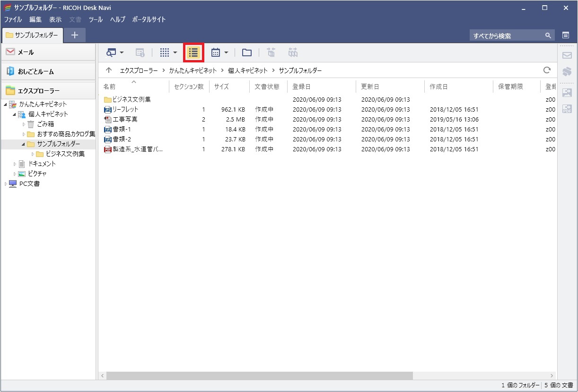Viewport: 578px width, 392px height.
Task: Collapse the 個人キャビネット tree branch
Action: coord(15,114)
